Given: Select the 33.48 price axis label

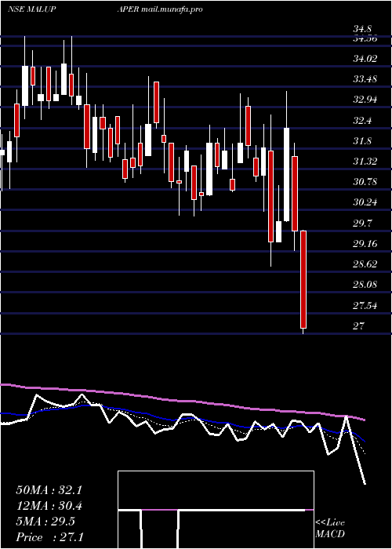Looking at the screenshot, I should coord(365,79).
